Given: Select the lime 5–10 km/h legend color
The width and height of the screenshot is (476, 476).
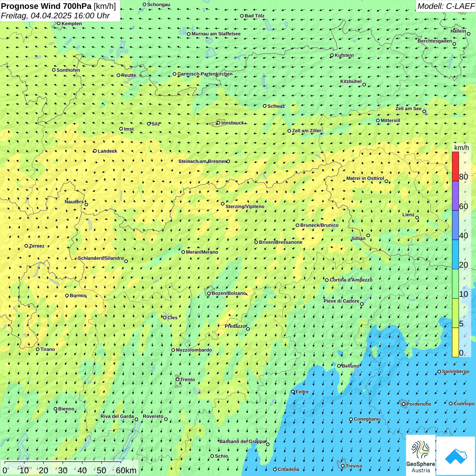Looking at the screenshot, I should point(455,313).
